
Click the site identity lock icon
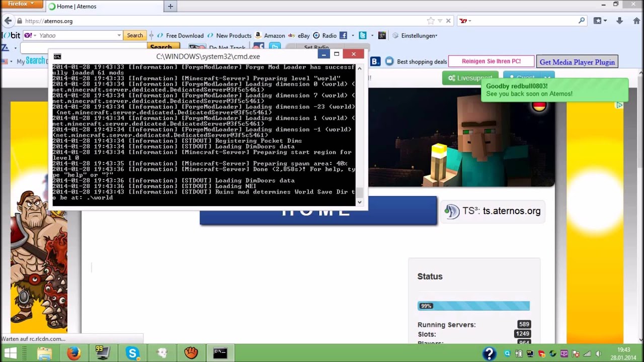pyautogui.click(x=20, y=21)
